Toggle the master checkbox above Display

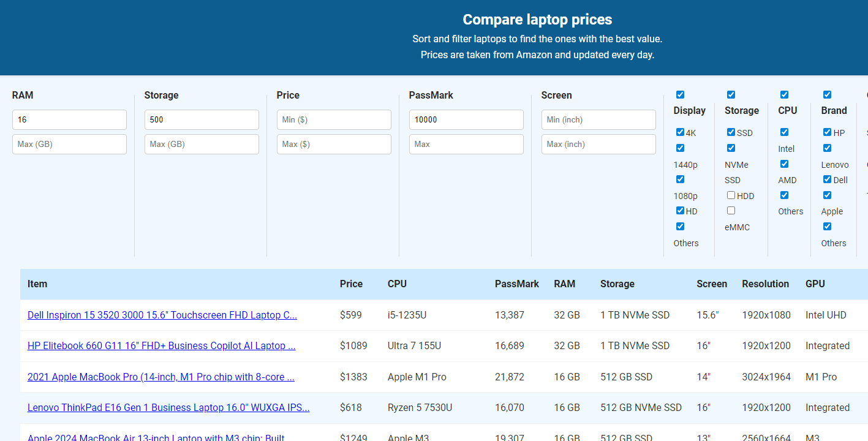coord(680,94)
